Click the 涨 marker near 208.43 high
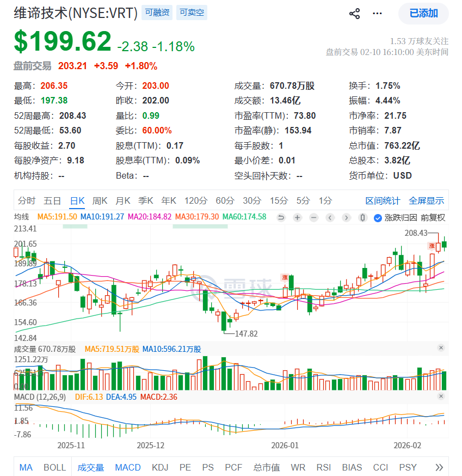Viewport: 462px width, 476px height. [432, 246]
